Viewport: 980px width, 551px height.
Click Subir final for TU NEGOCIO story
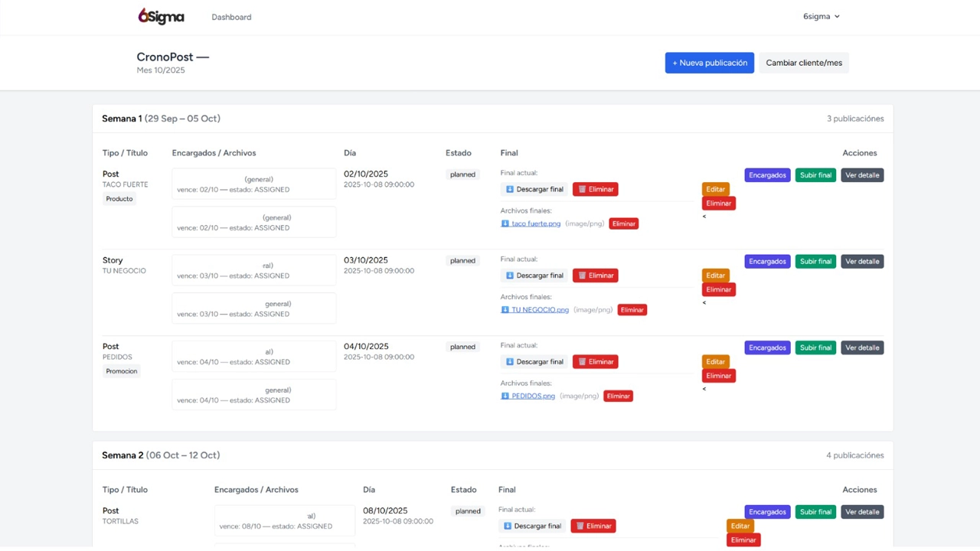click(x=815, y=262)
